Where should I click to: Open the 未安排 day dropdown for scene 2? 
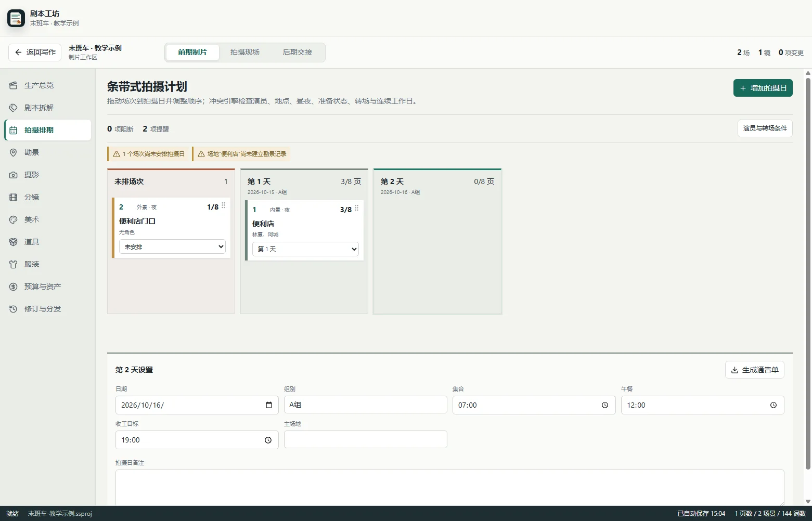pos(172,246)
